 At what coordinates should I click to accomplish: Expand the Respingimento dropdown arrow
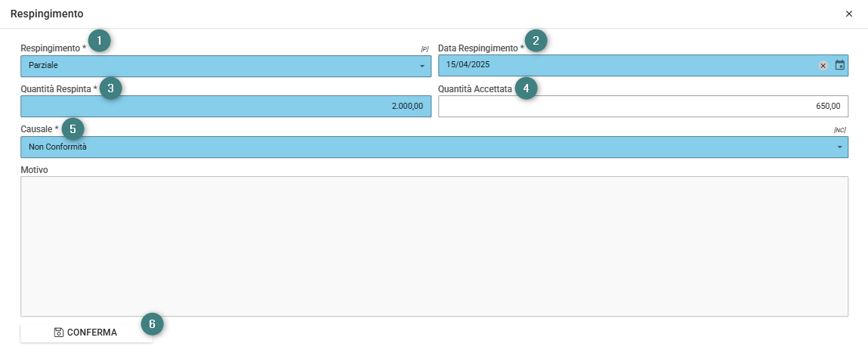422,67
